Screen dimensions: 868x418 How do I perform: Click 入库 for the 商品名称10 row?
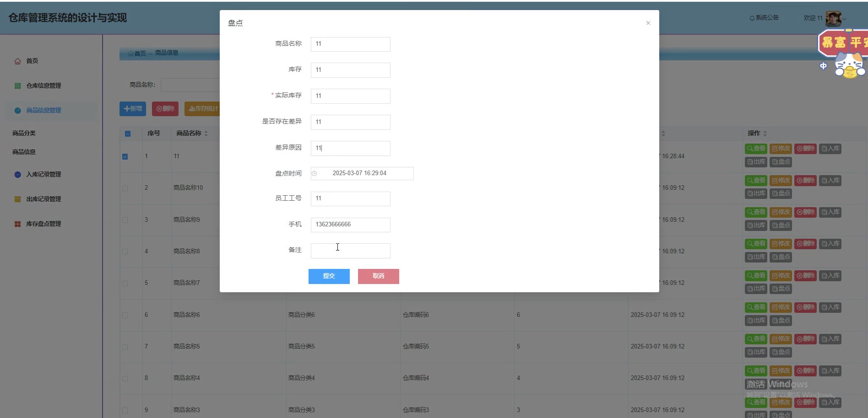830,180
